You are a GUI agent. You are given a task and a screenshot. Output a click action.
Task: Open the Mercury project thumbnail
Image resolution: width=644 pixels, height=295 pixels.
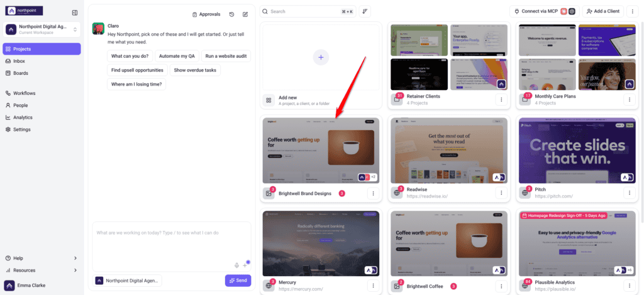tap(321, 243)
